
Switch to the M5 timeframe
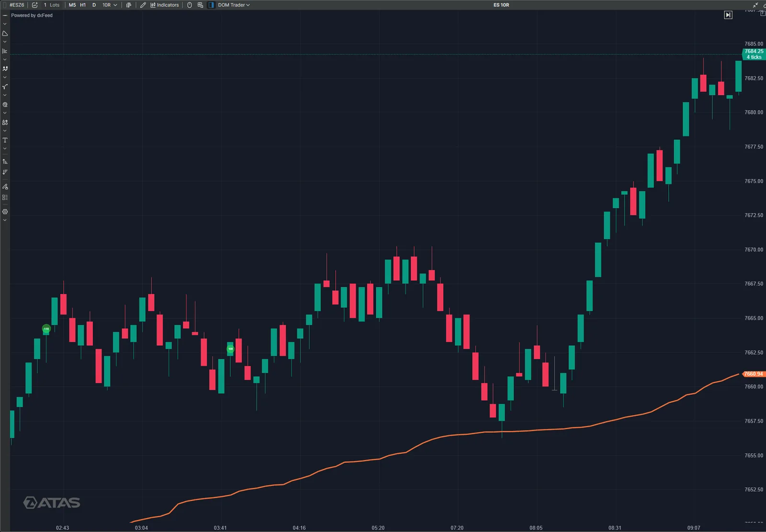click(72, 5)
